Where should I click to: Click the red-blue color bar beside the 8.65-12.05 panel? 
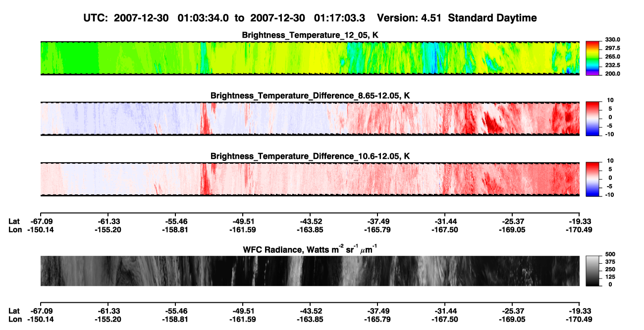(x=592, y=119)
